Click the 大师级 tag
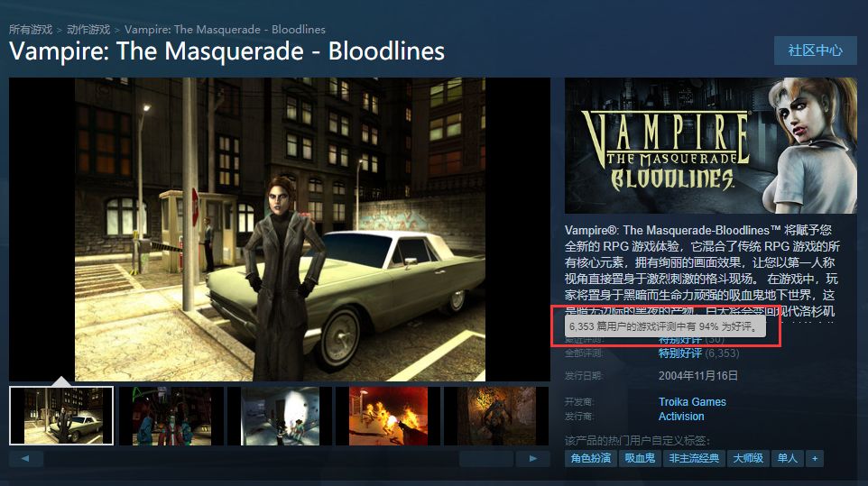Screen dimensions: 868x486 [x=748, y=458]
